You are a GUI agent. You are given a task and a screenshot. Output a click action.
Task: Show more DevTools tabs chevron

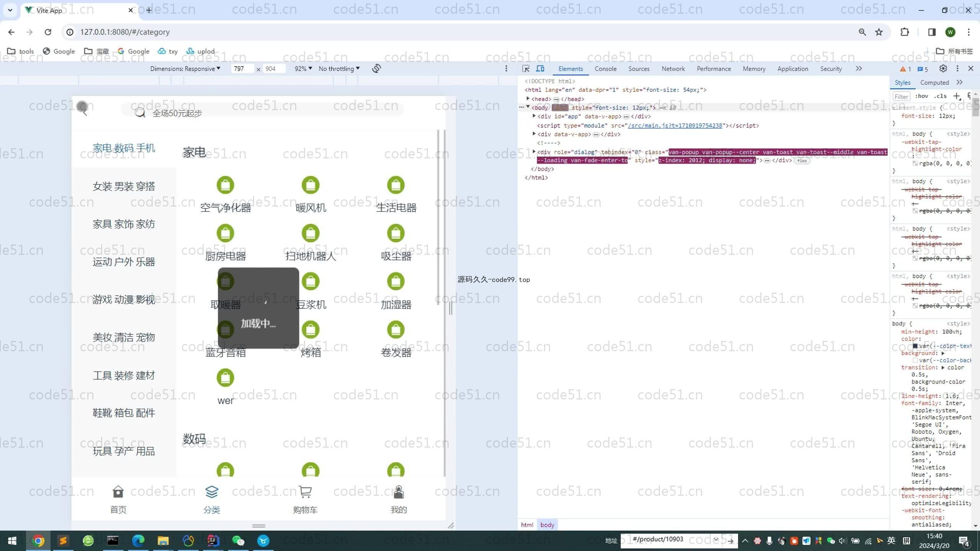tap(859, 68)
